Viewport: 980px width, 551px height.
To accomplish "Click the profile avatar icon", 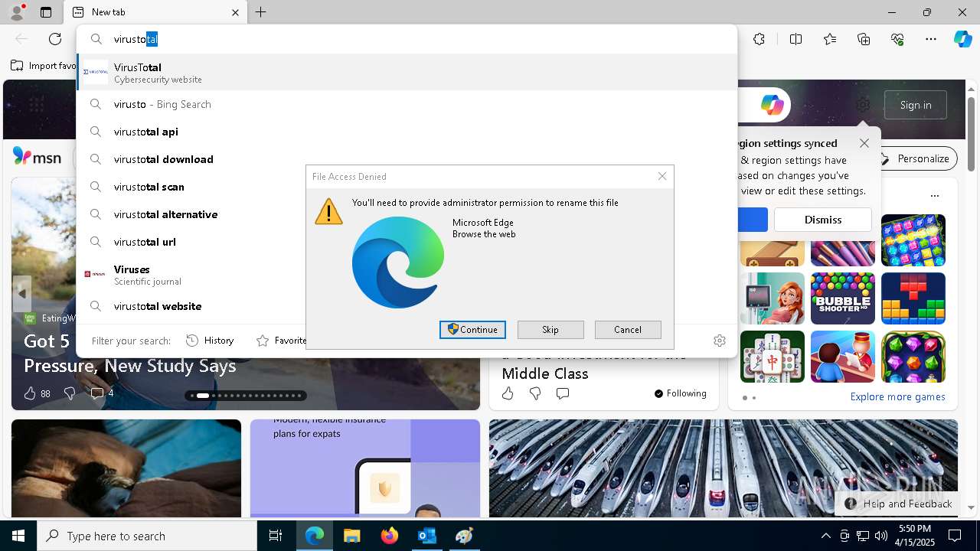I will pos(16,12).
